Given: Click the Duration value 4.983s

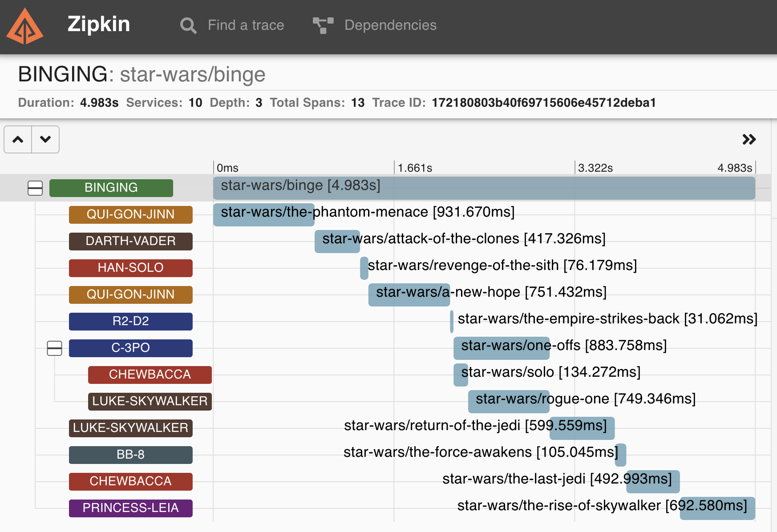Looking at the screenshot, I should point(99,103).
